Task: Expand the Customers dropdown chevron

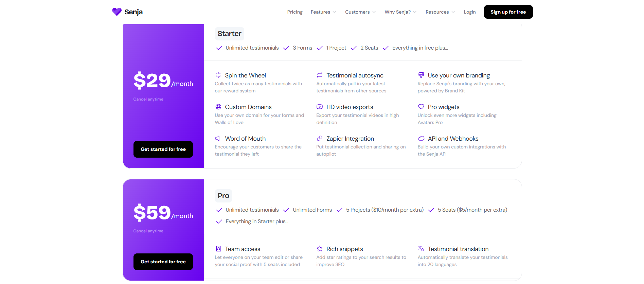Action: (374, 12)
